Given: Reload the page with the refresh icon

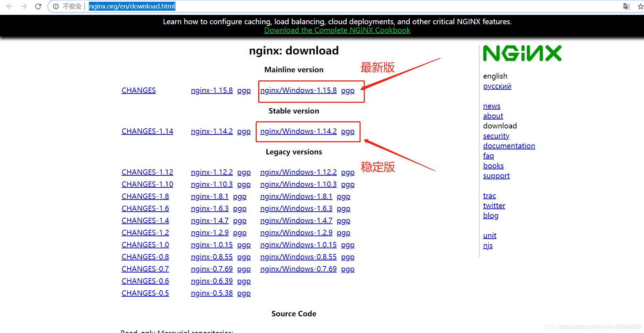Looking at the screenshot, I should pyautogui.click(x=38, y=6).
